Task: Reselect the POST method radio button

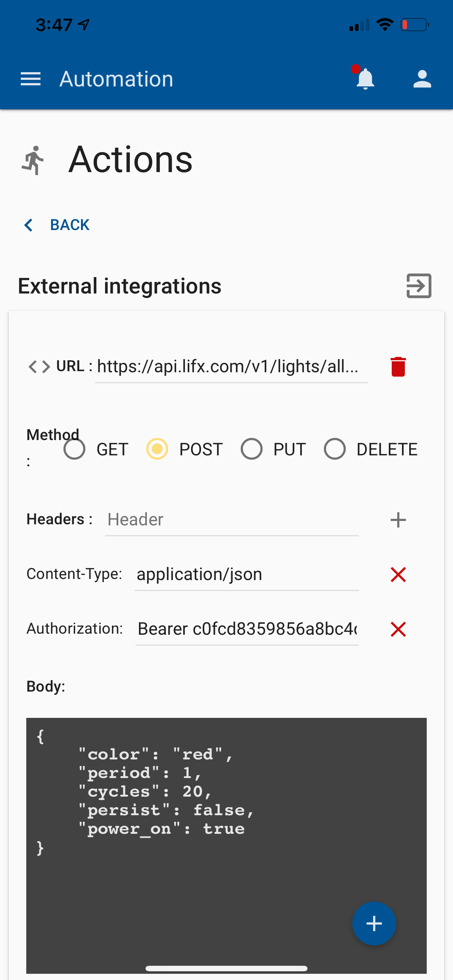Action: click(x=157, y=449)
